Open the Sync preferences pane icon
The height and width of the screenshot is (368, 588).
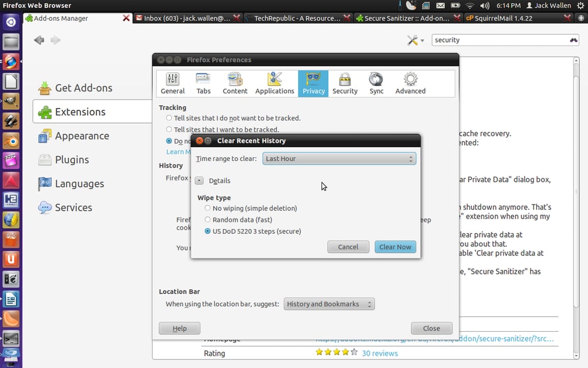point(376,83)
